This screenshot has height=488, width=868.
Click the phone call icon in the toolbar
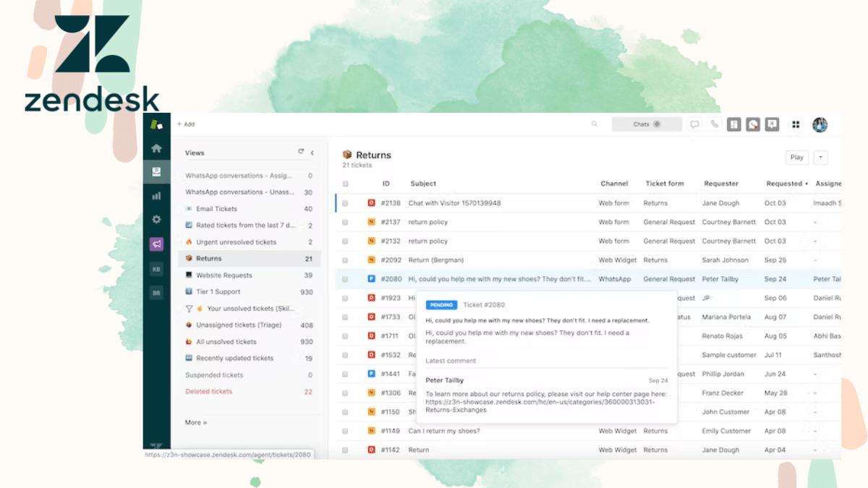click(x=714, y=124)
